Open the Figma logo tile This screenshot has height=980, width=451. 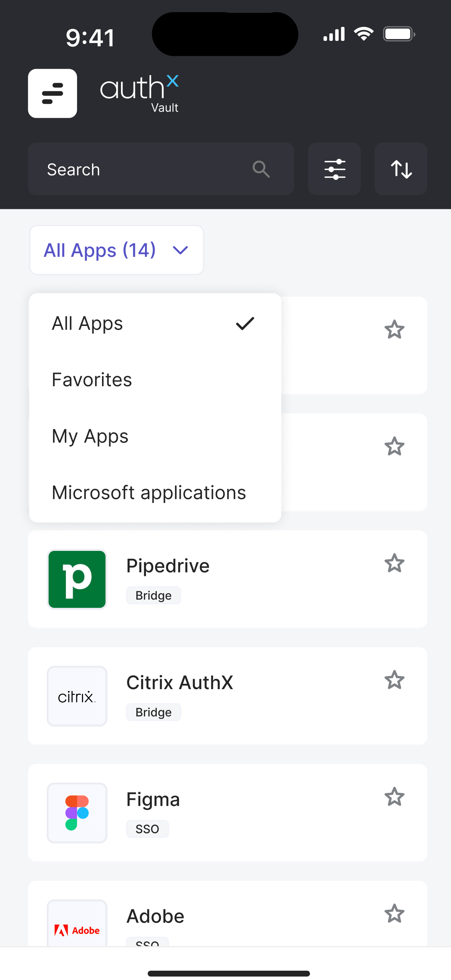[77, 813]
